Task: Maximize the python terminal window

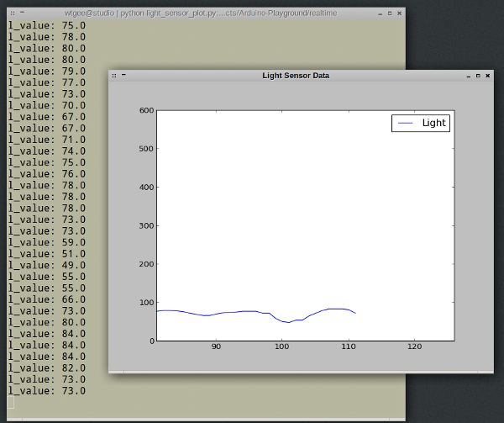Action: 390,13
